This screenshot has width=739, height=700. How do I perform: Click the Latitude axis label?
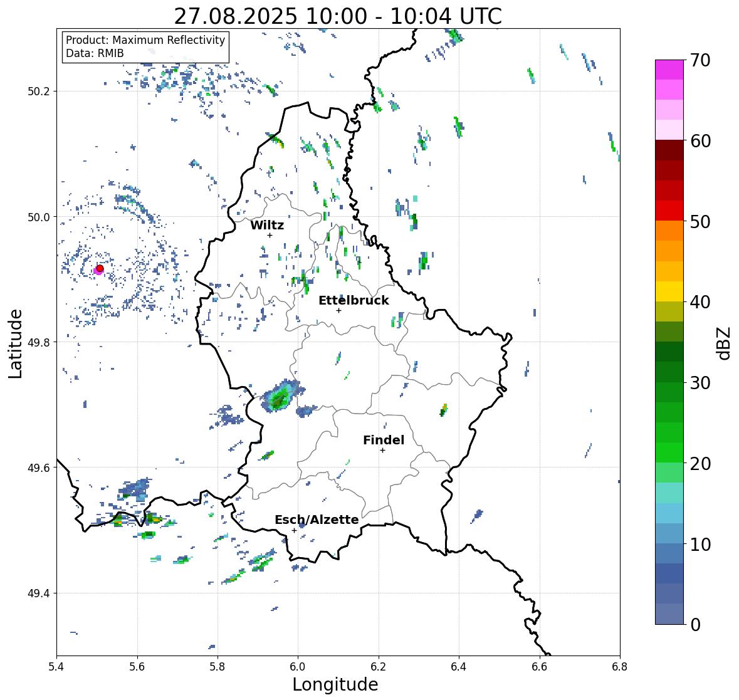coord(15,343)
